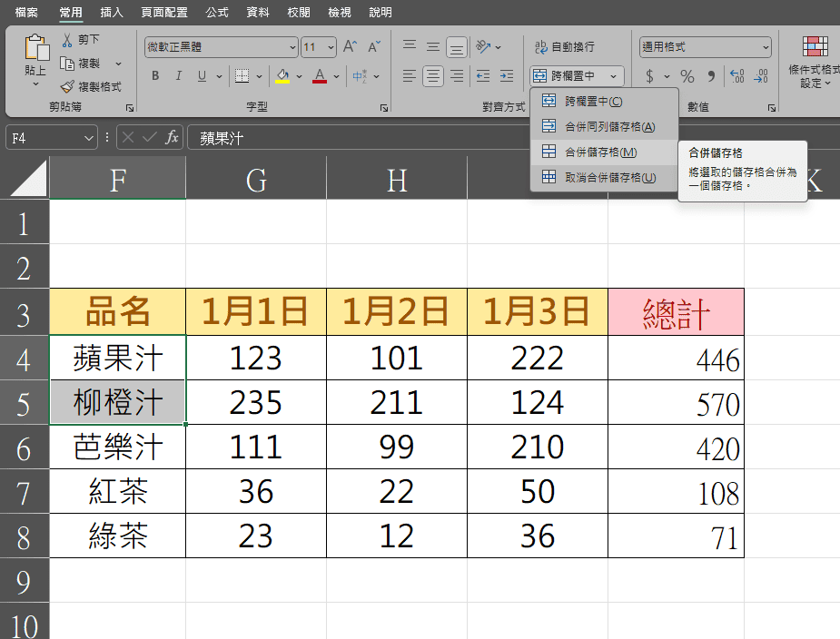Viewport: 840px width, 639px height.
Task: Switch to the 資料 (Data) tab
Action: pyautogui.click(x=258, y=12)
